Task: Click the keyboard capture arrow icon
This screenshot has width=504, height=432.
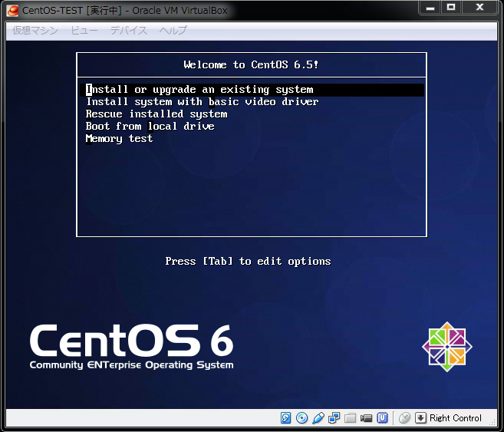Action: (420, 418)
